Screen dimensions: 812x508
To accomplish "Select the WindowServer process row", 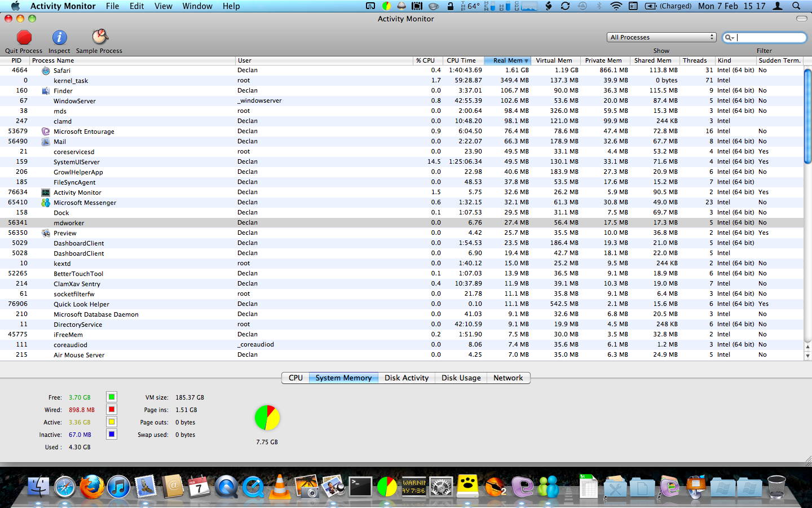I will pos(401,101).
